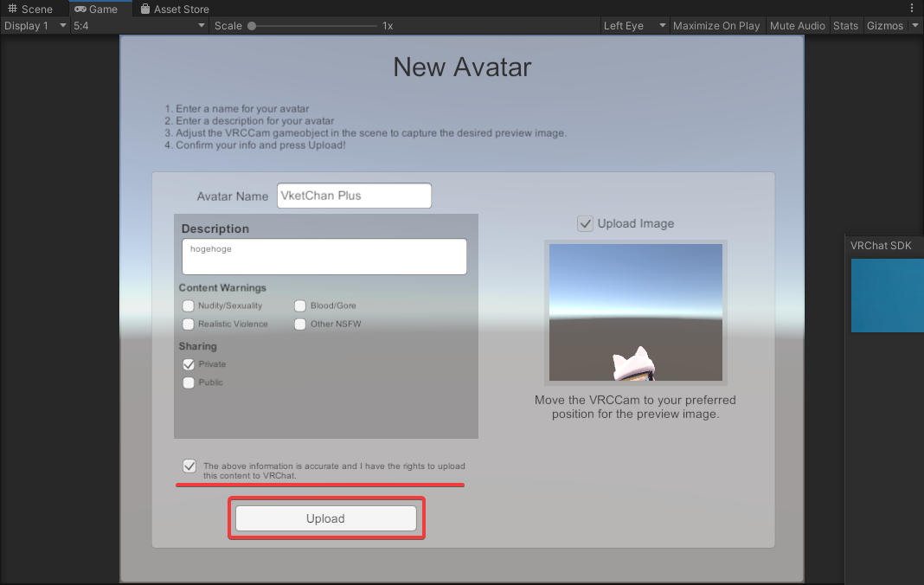924x585 pixels.
Task: Open the 5:4 aspect ratio dropdown
Action: [x=138, y=26]
